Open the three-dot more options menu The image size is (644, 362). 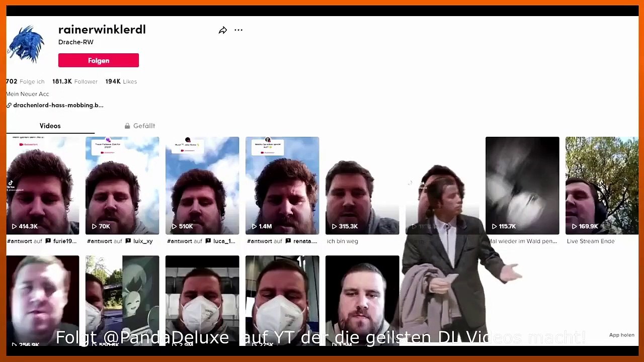tap(238, 30)
